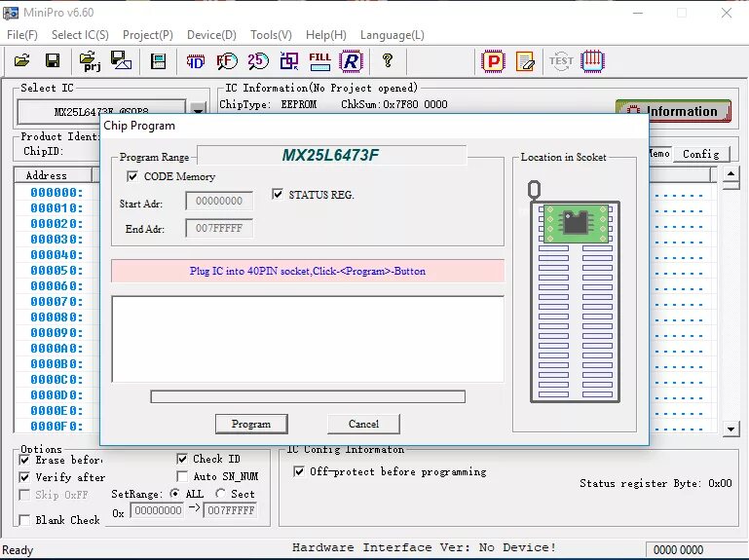The width and height of the screenshot is (749, 560).
Task: Click the empty programming log area
Action: click(x=308, y=339)
